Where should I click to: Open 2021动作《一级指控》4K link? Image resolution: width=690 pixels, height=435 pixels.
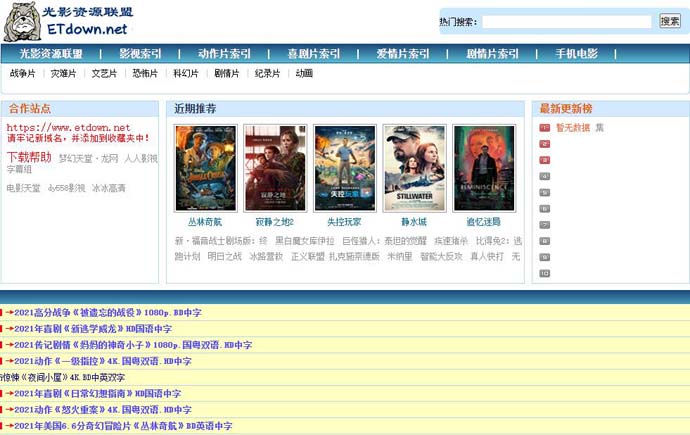click(103, 361)
